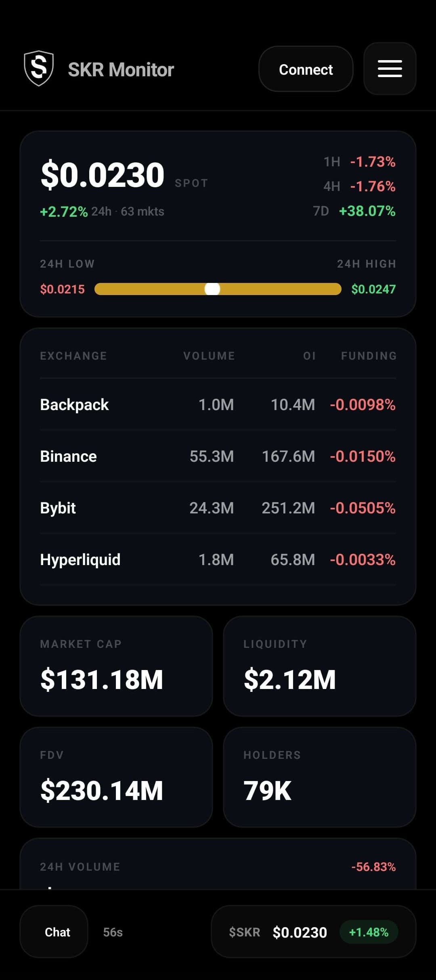Screen dimensions: 436x980
Task: Select the Backpack exchange row
Action: [x=218, y=404]
